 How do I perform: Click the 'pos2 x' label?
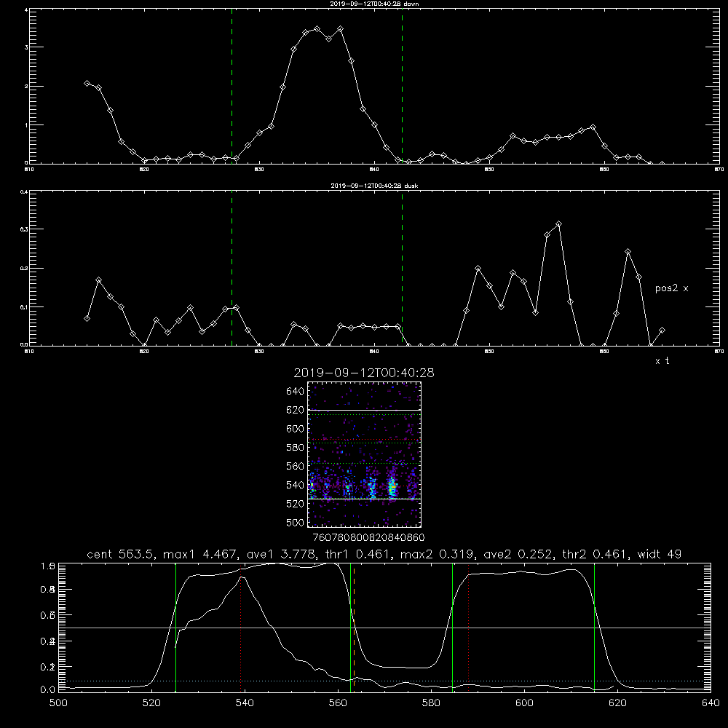pos(671,288)
